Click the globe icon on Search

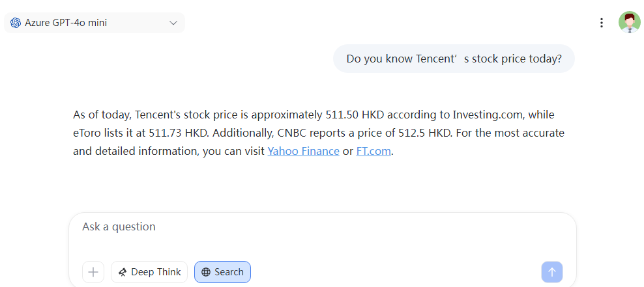point(206,272)
